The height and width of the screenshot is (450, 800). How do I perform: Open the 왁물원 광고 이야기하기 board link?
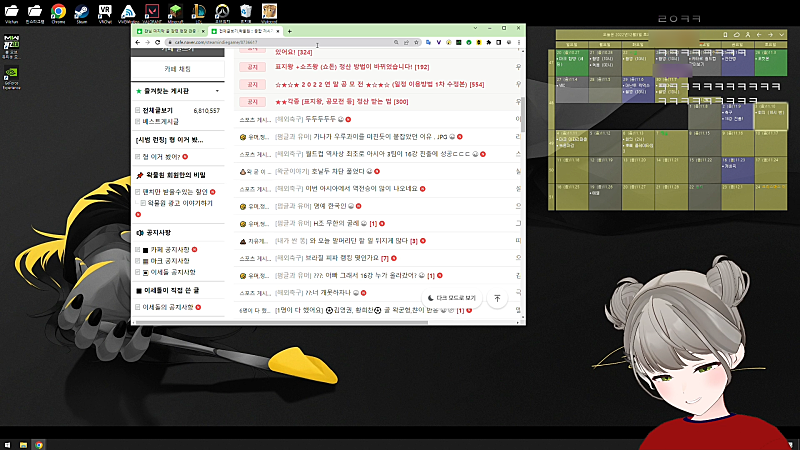[180, 203]
